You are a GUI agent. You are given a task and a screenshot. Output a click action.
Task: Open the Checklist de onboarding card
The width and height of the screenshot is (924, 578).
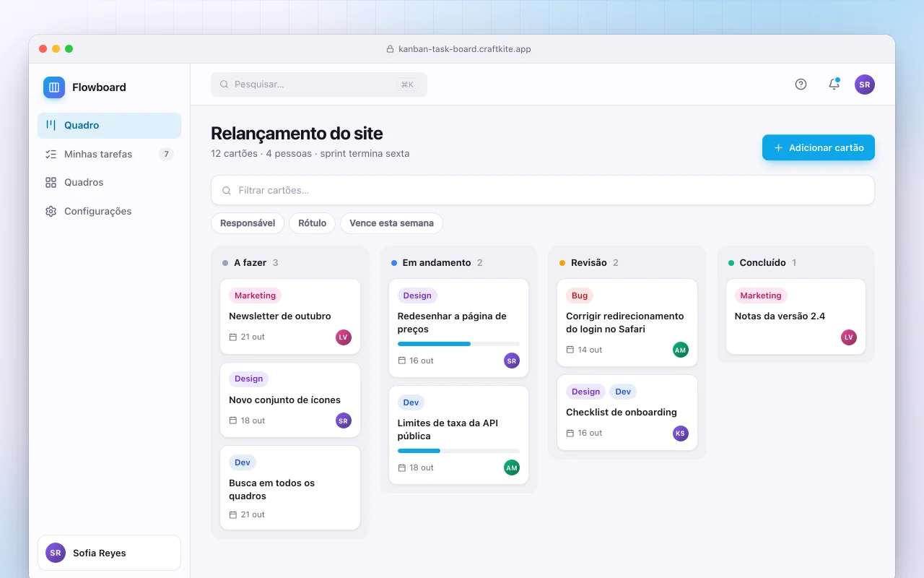(x=627, y=413)
